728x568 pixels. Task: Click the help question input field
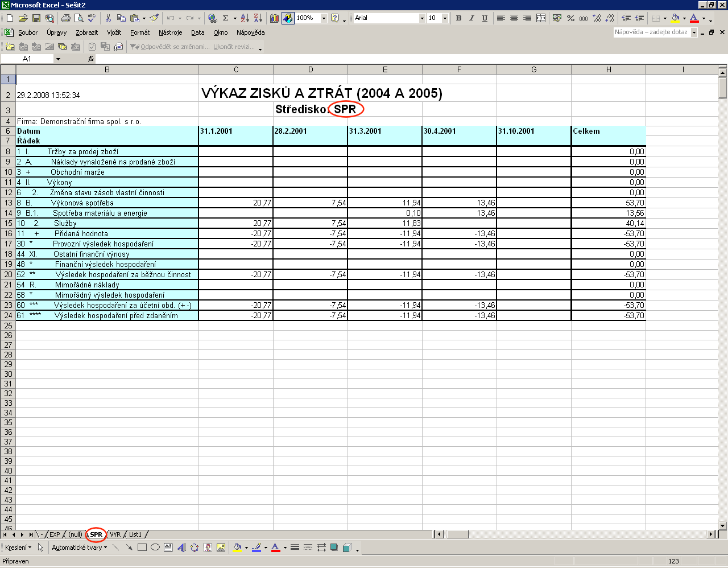[652, 32]
